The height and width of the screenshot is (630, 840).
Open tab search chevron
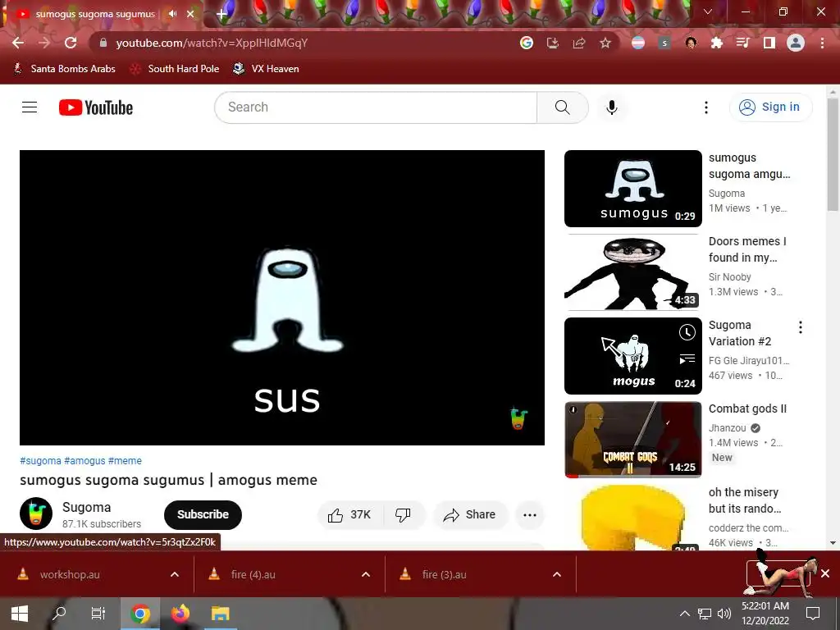708,11
